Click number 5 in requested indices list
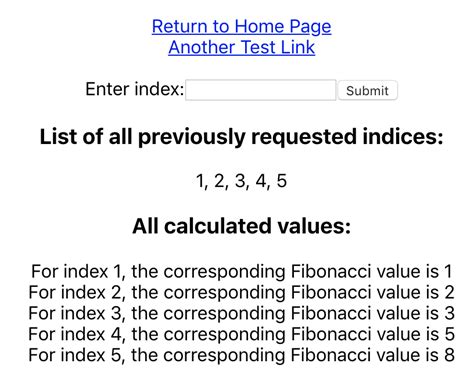Image resolution: width=474 pixels, height=374 pixels. click(x=282, y=181)
